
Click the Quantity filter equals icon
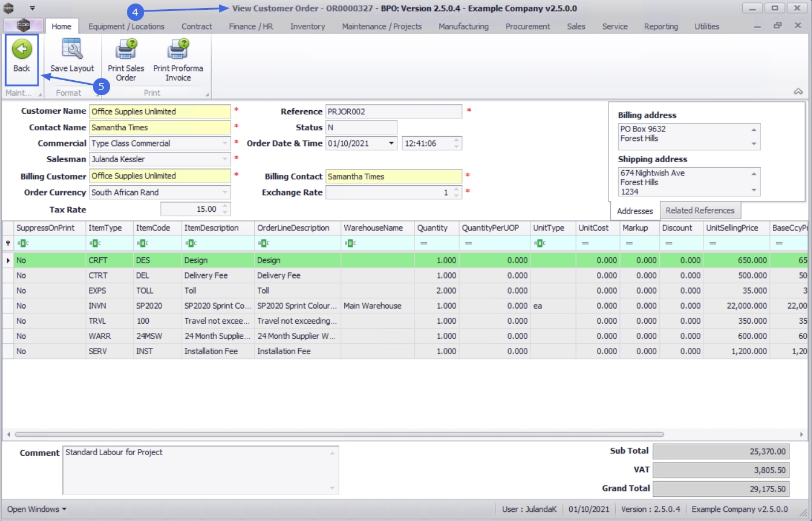[424, 243]
